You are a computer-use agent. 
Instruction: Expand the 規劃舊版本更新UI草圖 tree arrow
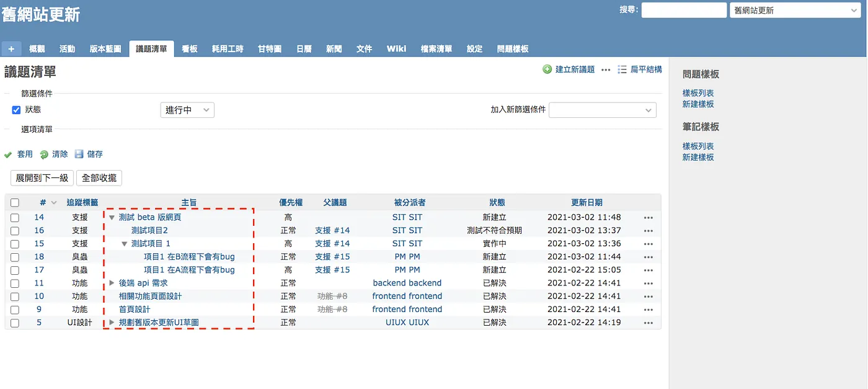click(112, 322)
